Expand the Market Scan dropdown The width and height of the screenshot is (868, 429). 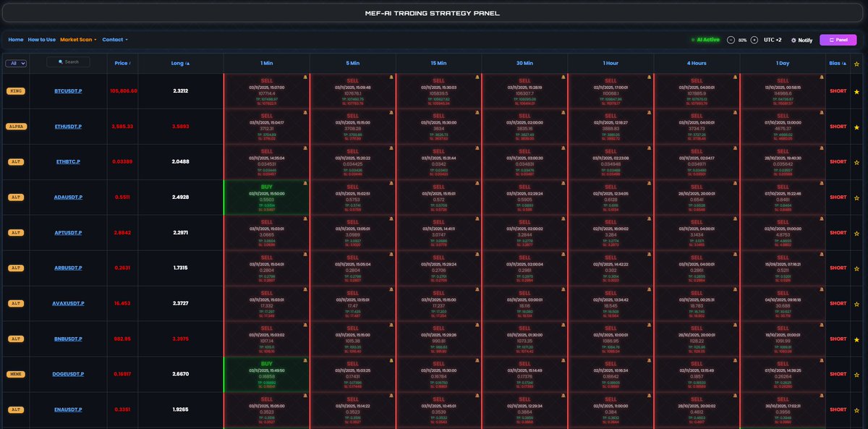click(x=75, y=40)
